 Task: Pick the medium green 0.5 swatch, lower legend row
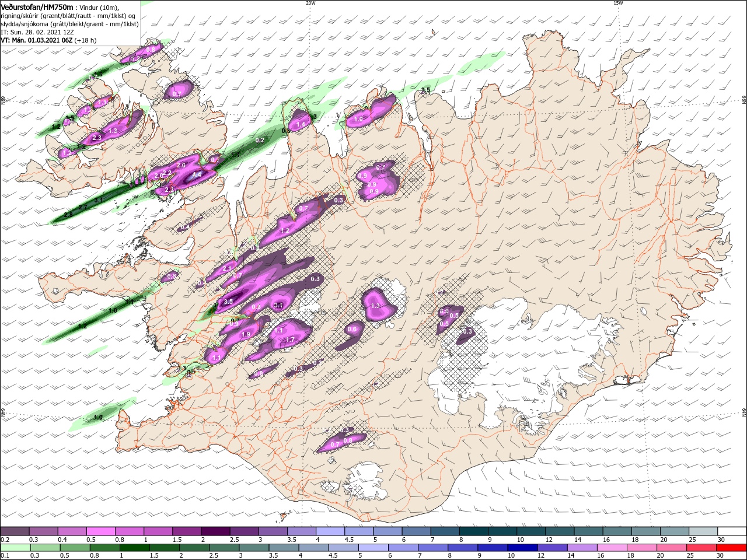(75, 548)
